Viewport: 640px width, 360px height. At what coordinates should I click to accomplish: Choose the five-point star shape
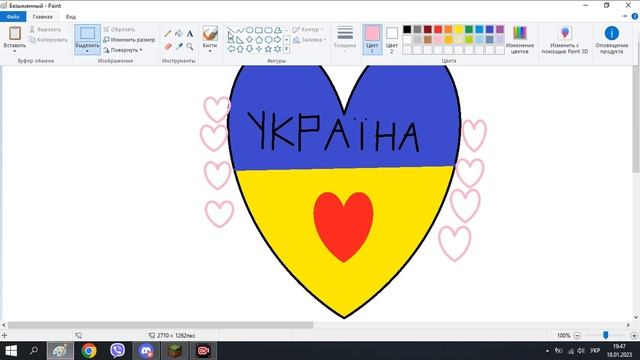point(268,49)
